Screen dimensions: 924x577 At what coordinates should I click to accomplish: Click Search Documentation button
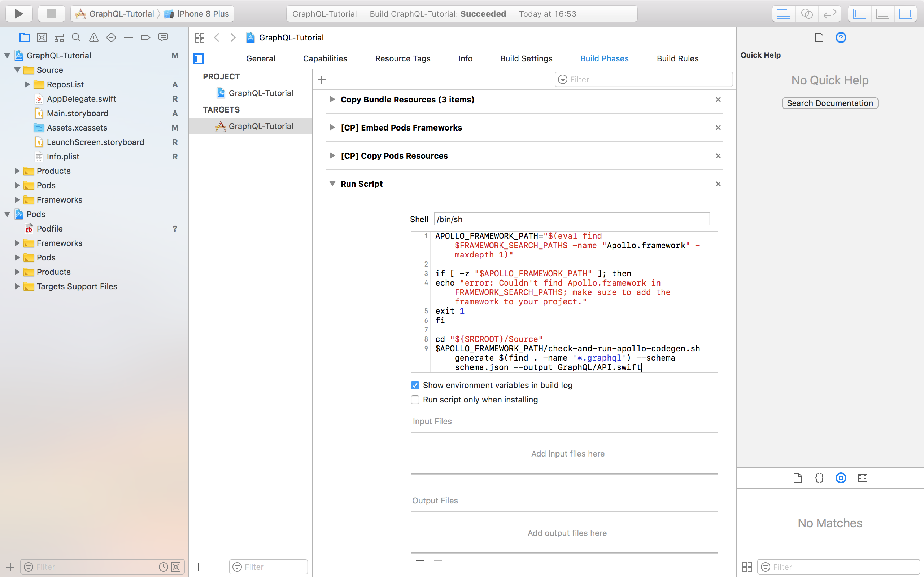[x=829, y=103]
